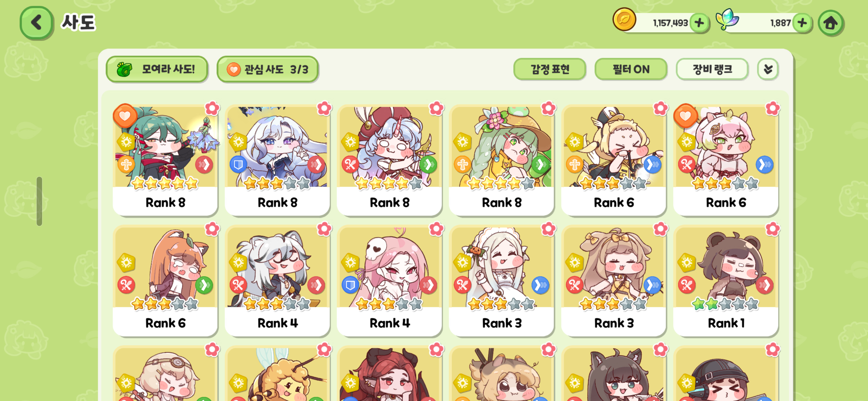Add gold coins with the plus icon

click(x=699, y=23)
